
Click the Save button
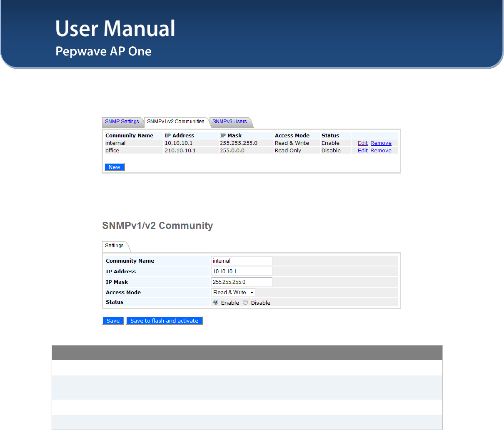pyautogui.click(x=113, y=321)
